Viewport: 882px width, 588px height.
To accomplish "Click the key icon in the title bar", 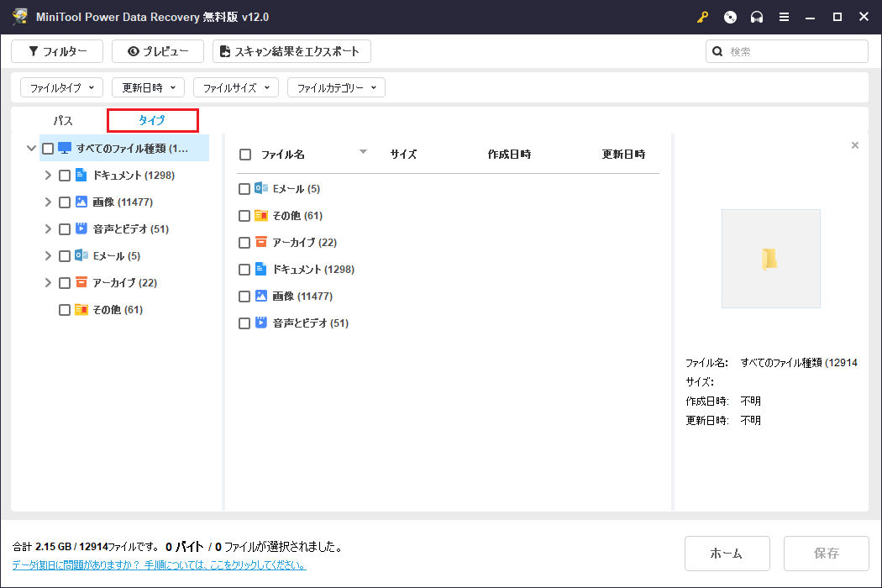I will [702, 17].
